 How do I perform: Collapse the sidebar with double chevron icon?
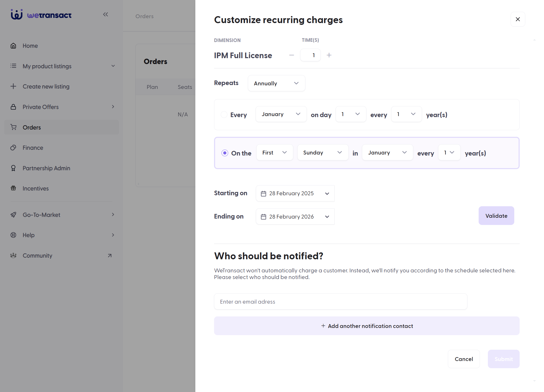(x=106, y=14)
